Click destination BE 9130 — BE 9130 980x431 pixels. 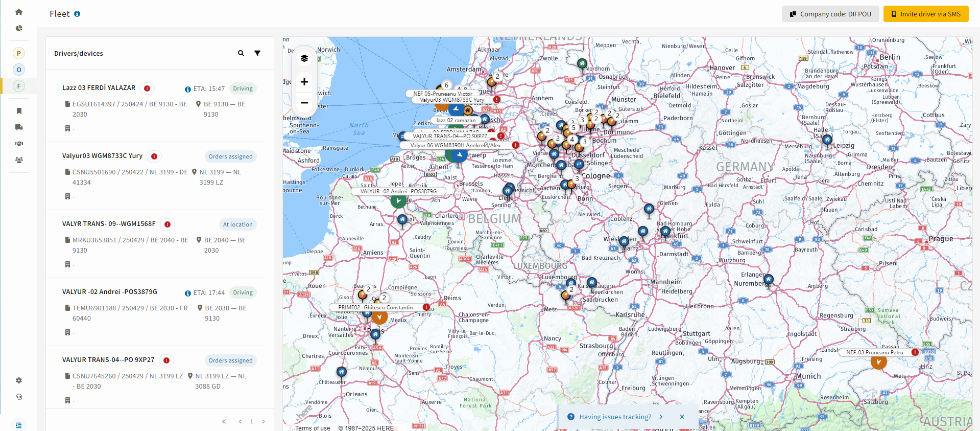(x=225, y=109)
